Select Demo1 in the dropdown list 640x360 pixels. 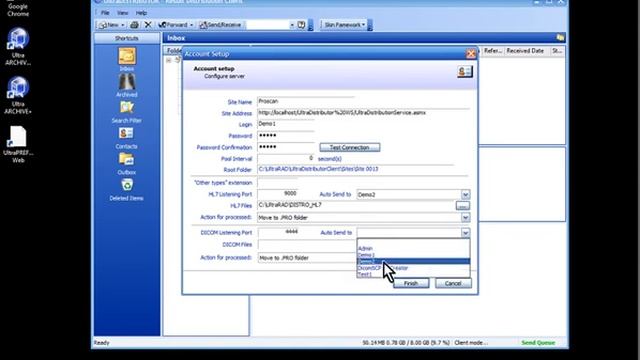(x=413, y=255)
